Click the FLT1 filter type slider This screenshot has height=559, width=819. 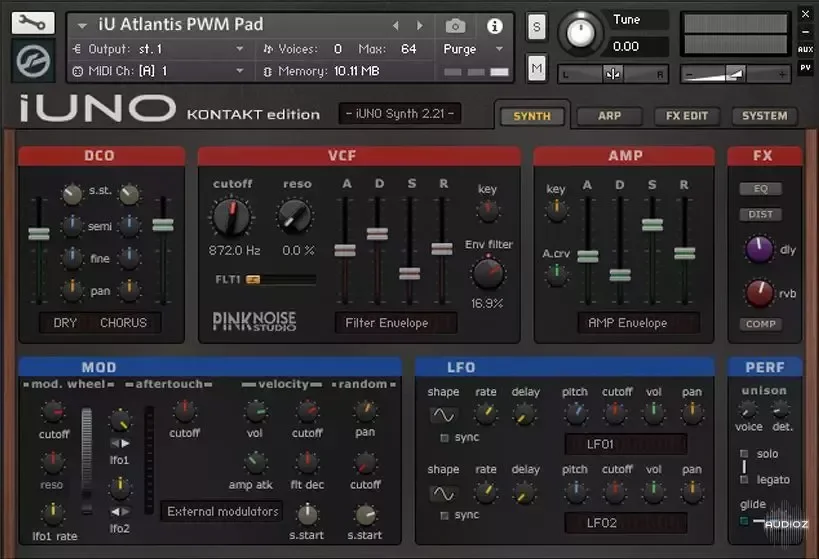pyautogui.click(x=281, y=280)
